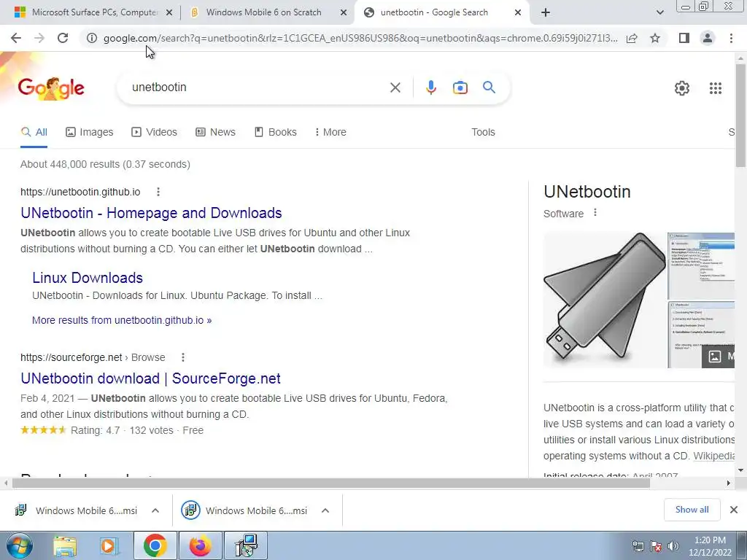Open more options beside Software label
This screenshot has height=560, width=747.
coord(595,213)
